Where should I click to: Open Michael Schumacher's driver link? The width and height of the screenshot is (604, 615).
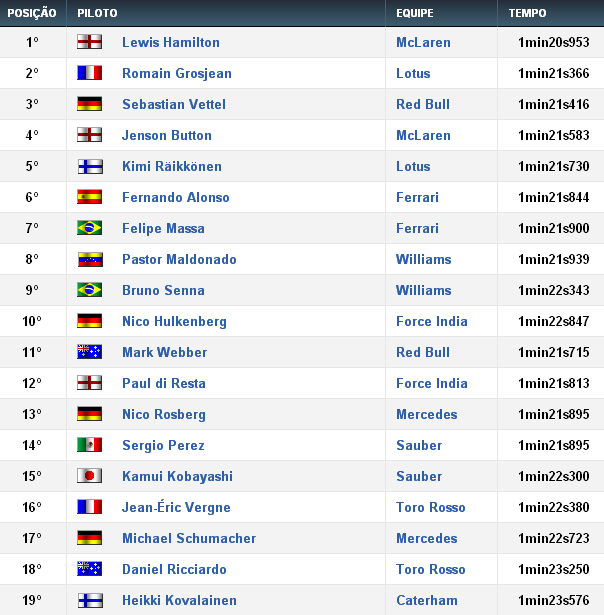coord(189,538)
